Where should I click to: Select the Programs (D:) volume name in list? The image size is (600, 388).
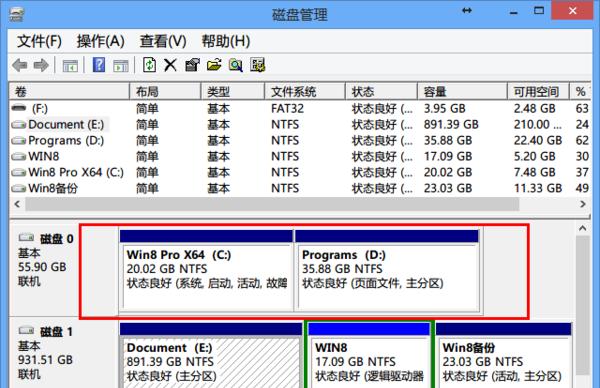pos(66,141)
